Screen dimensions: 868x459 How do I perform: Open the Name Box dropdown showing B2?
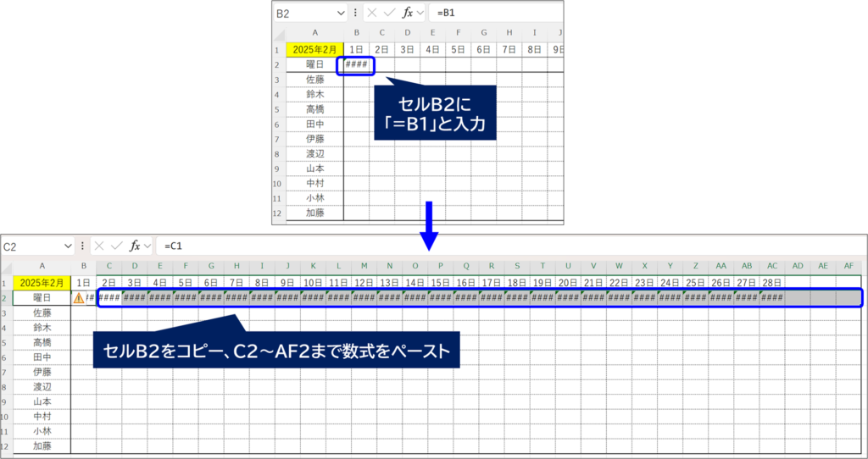[x=340, y=14]
